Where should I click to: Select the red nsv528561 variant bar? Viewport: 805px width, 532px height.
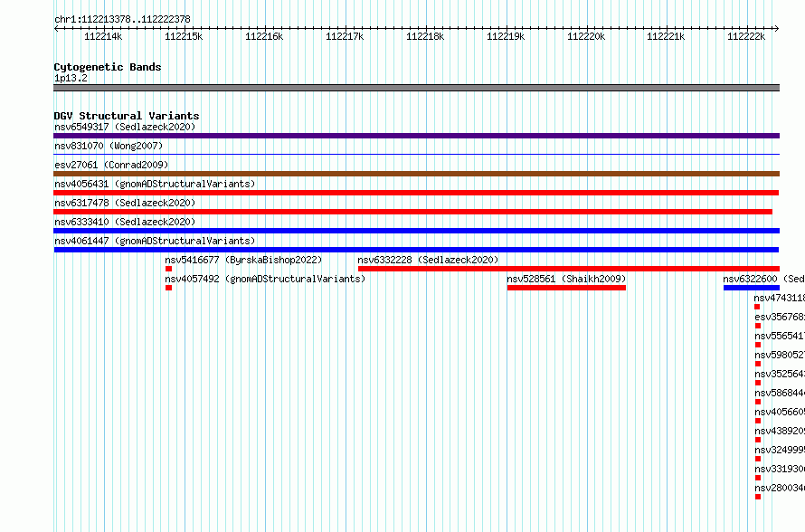(566, 288)
